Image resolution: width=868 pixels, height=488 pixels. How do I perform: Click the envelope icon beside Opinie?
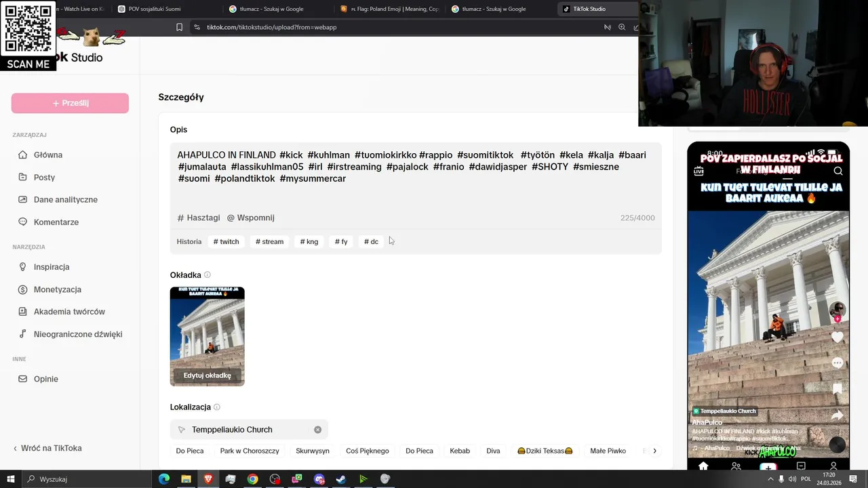click(x=23, y=379)
